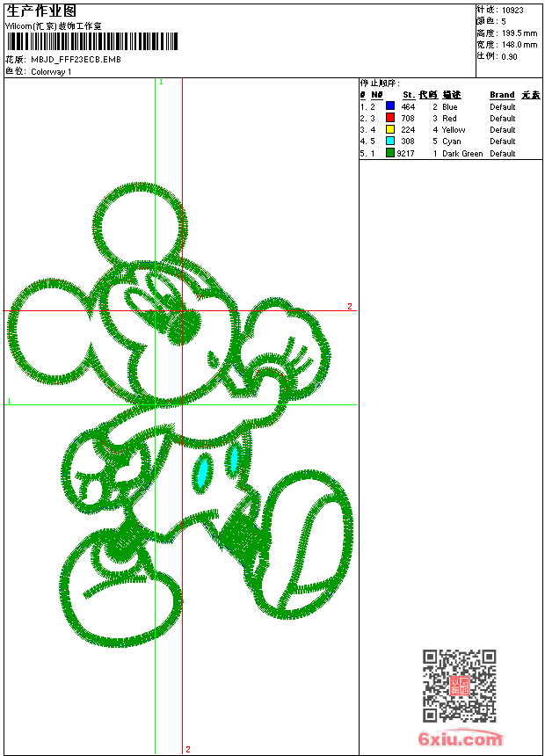Select stitch count 9217 in Dark Green row

click(x=405, y=154)
